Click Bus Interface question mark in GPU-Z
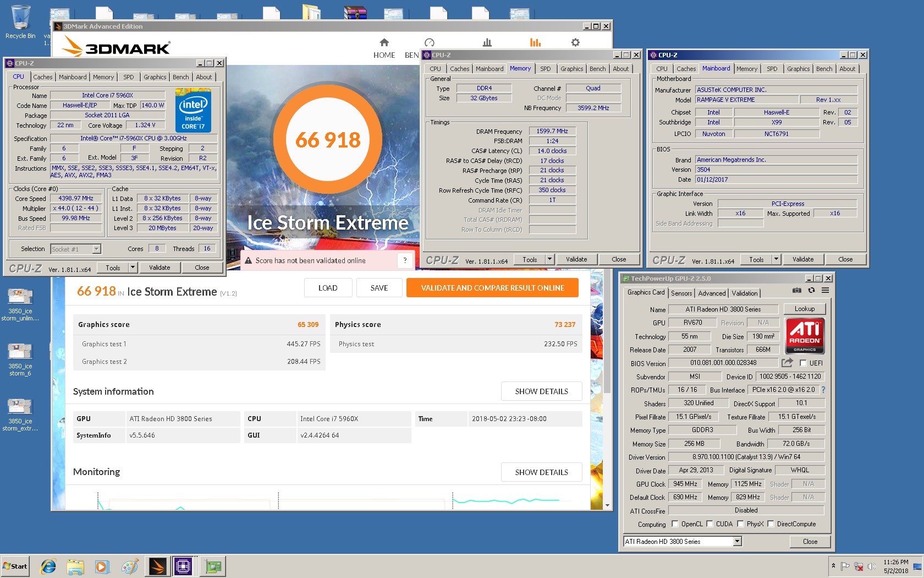 click(x=823, y=390)
